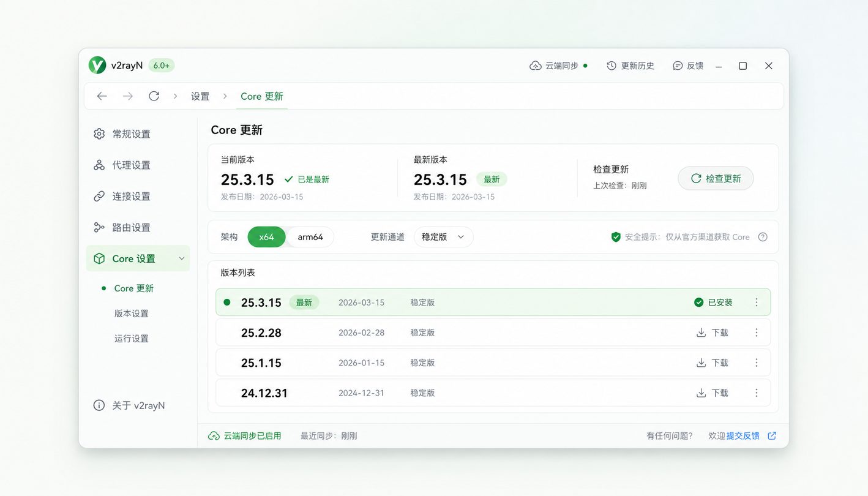Viewport: 868px width, 496px height.
Task: Open 关于 v2rayN about page
Action: click(x=129, y=405)
